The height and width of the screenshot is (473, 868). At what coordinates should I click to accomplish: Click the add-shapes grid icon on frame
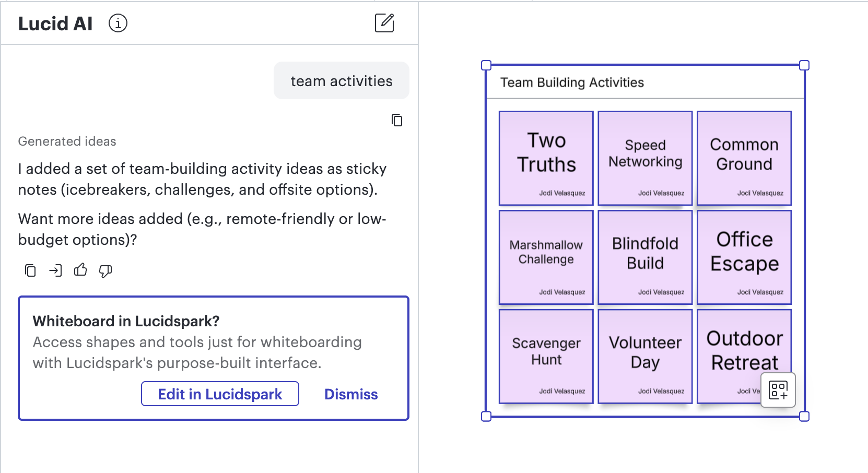tap(778, 390)
